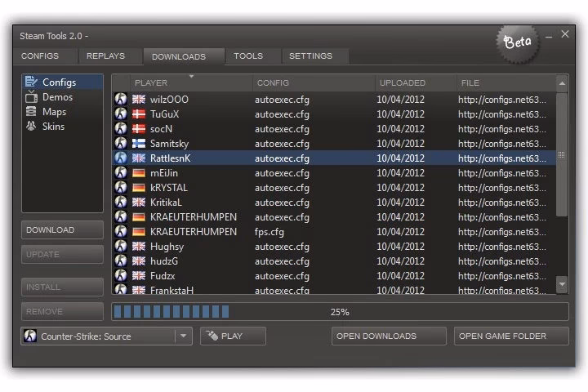The height and width of the screenshot is (392, 588).
Task: Click the vertical scrollbar thumb
Action: click(x=562, y=154)
